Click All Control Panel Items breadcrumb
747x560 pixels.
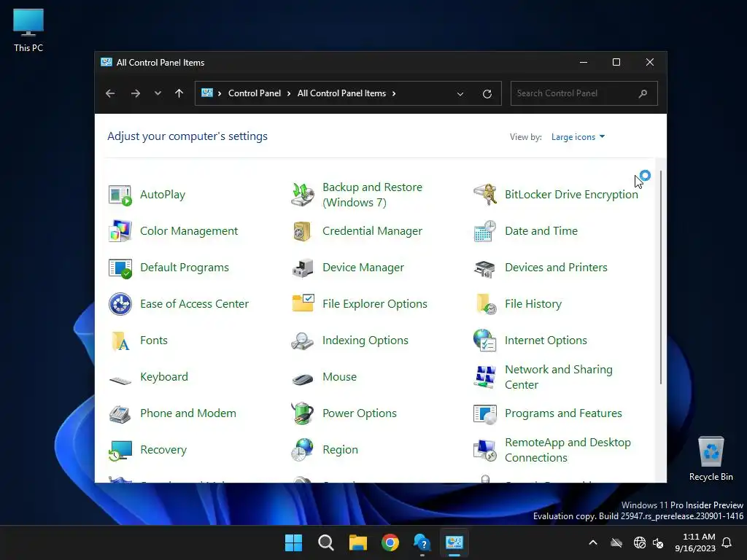[x=341, y=93]
